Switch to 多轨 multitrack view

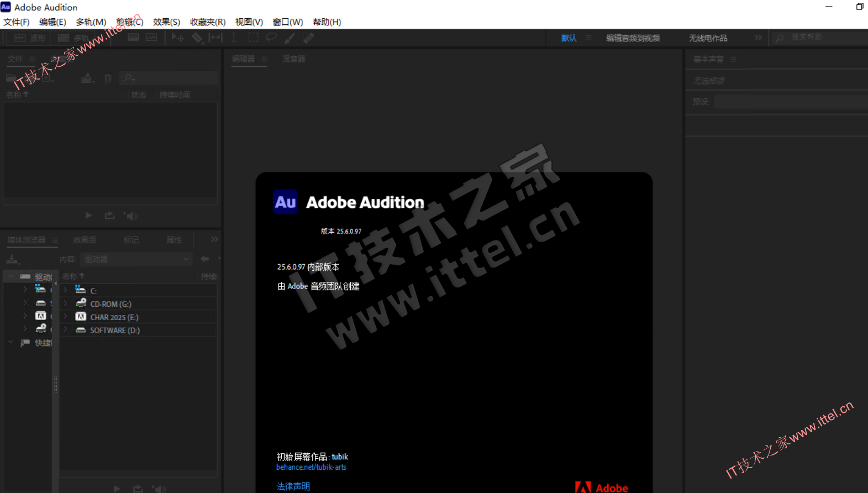[x=73, y=38]
